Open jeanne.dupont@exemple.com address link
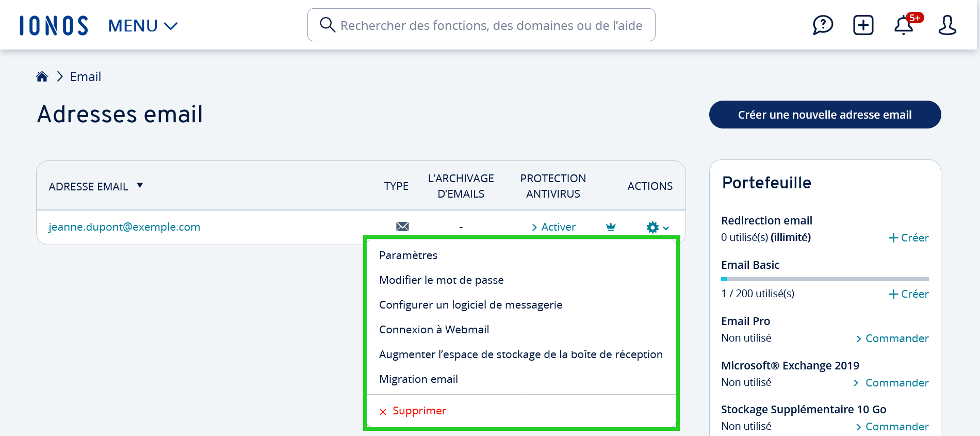 pyautogui.click(x=124, y=227)
